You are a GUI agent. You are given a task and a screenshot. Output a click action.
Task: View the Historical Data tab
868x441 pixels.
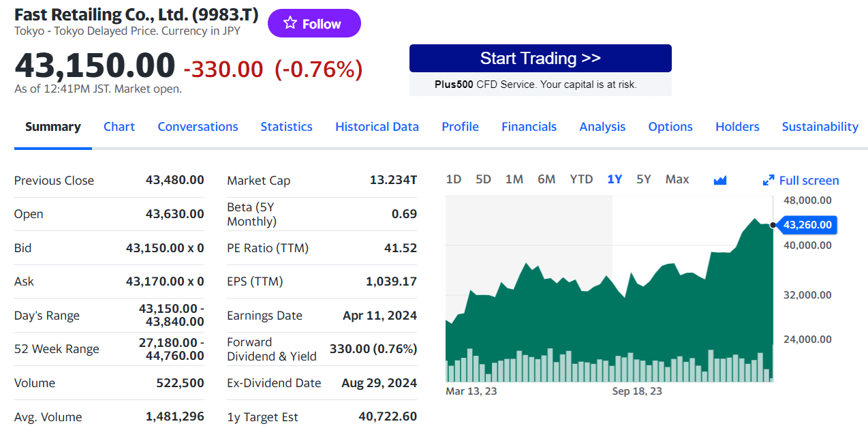[377, 127]
